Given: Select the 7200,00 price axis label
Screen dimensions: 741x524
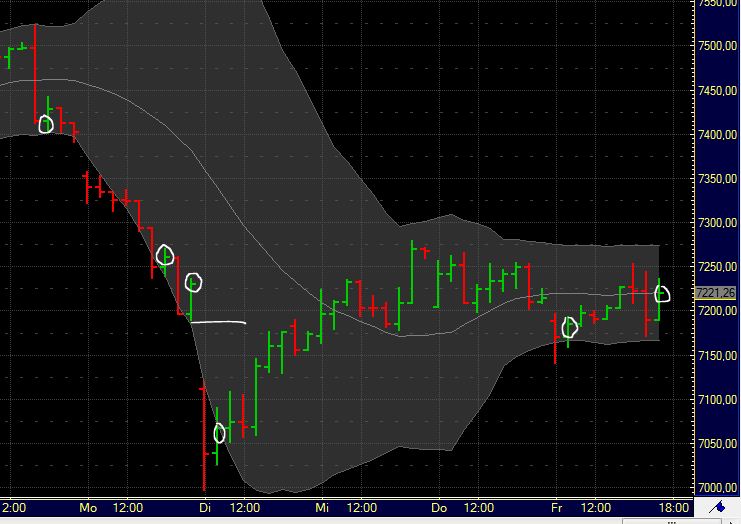Looking at the screenshot, I should [x=717, y=311].
